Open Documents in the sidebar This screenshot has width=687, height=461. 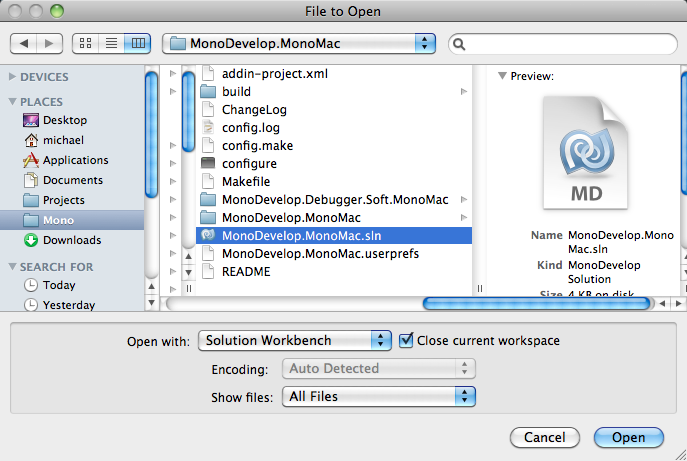(72, 180)
